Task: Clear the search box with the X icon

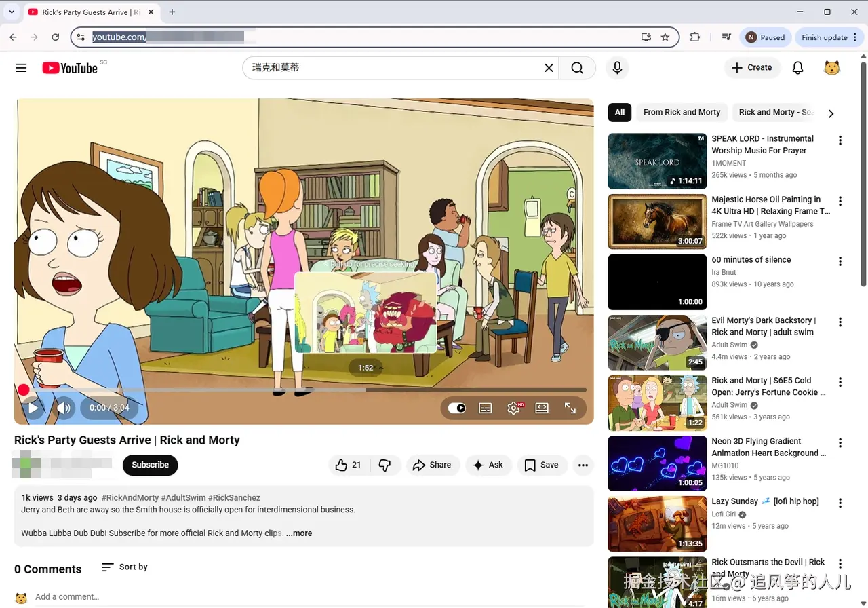Action: [x=549, y=68]
